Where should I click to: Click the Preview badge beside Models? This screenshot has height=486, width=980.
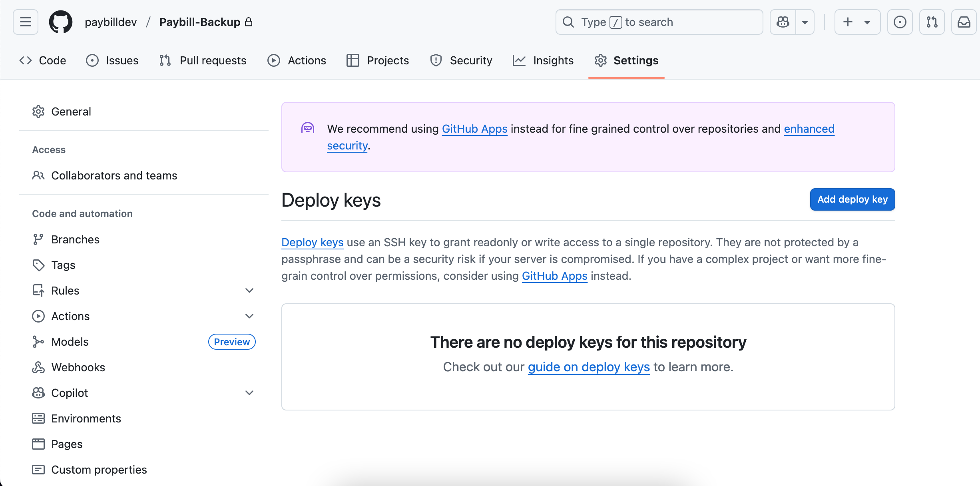click(x=232, y=342)
